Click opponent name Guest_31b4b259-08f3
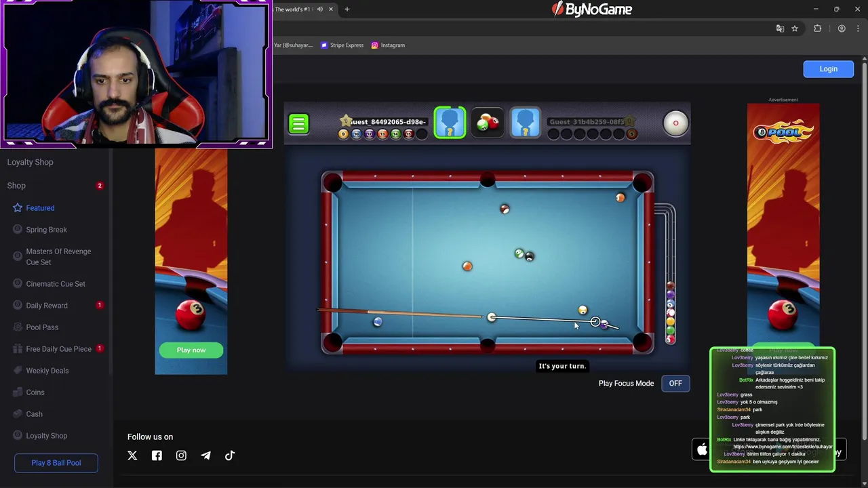The image size is (868, 488). [587, 122]
